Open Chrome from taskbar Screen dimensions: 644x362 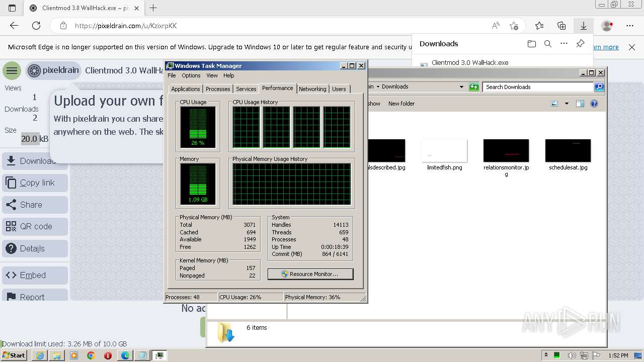click(x=91, y=355)
